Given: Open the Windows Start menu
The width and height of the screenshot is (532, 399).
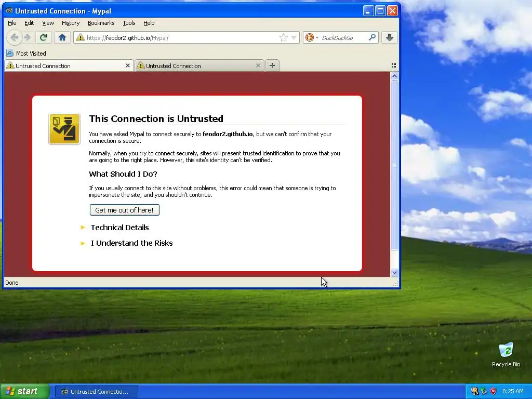Looking at the screenshot, I should point(25,392).
